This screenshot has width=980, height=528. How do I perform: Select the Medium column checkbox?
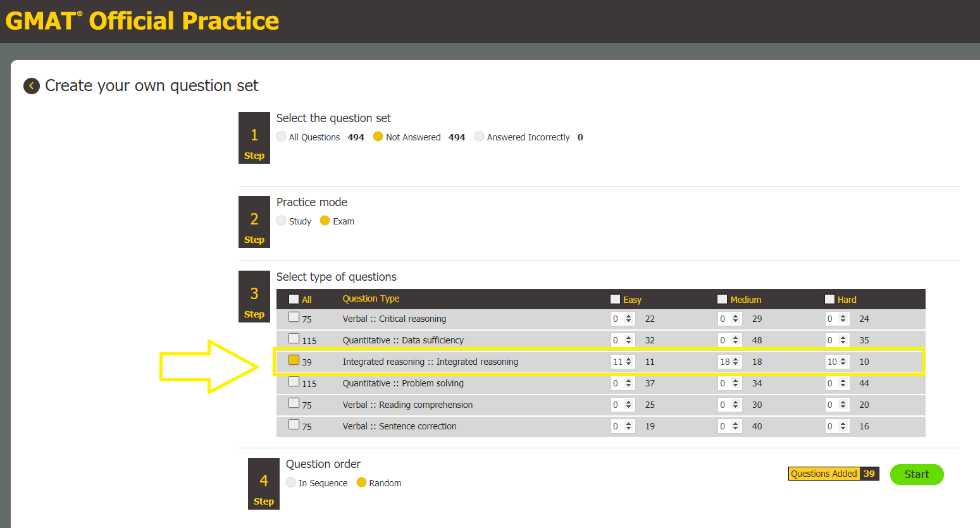coord(723,298)
